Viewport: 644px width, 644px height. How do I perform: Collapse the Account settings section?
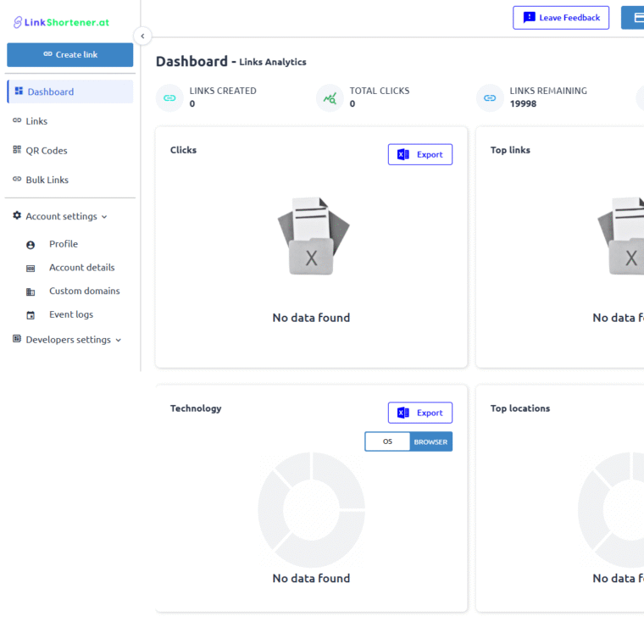104,217
